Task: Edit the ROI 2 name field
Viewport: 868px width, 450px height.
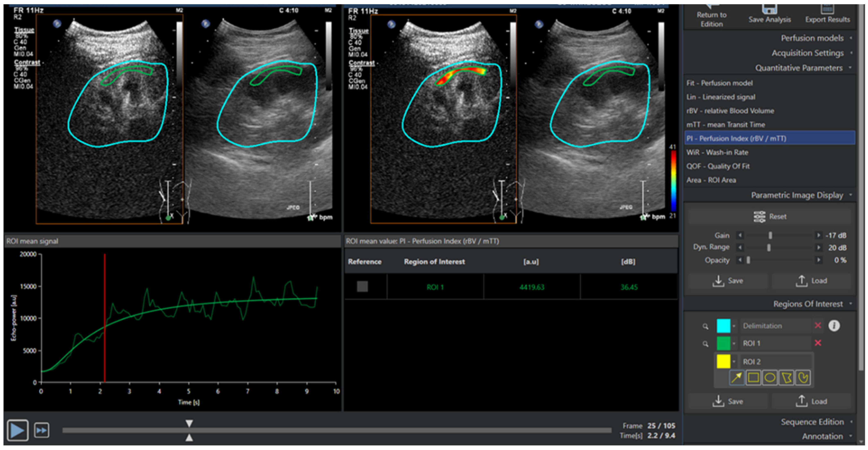Action: [x=775, y=361]
